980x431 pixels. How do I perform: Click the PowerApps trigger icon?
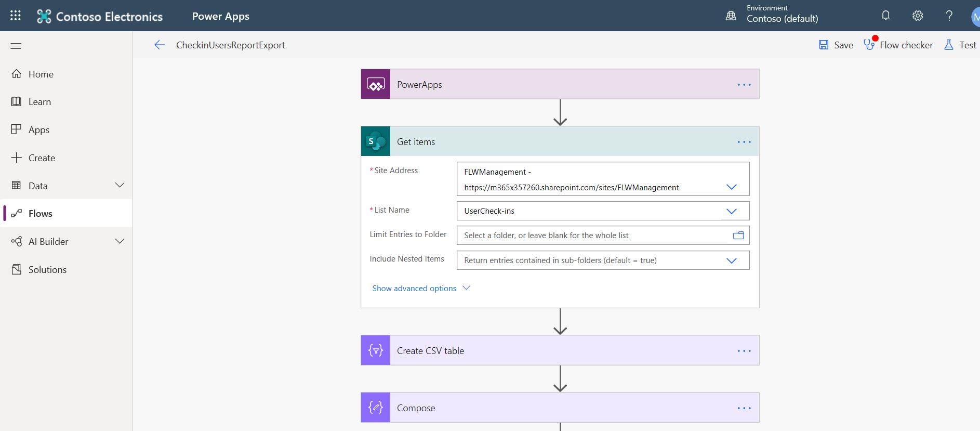(x=376, y=84)
